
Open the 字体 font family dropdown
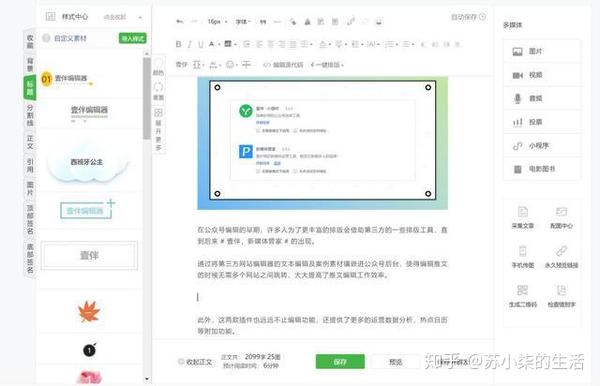243,22
